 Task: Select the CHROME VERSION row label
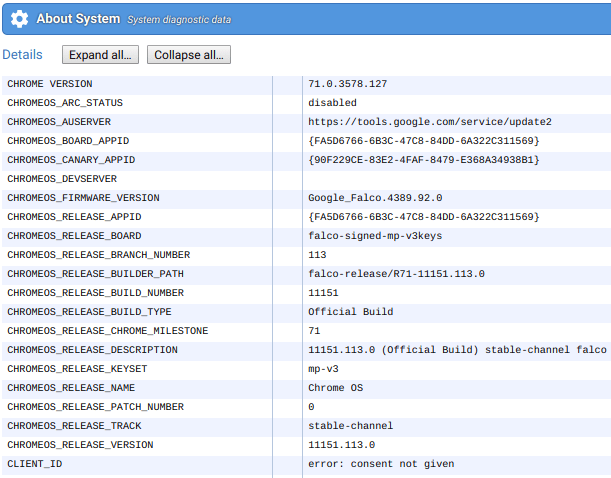50,84
